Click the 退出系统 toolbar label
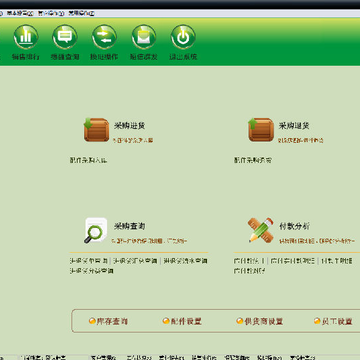Screen dimensions: 360x360 tap(183, 57)
